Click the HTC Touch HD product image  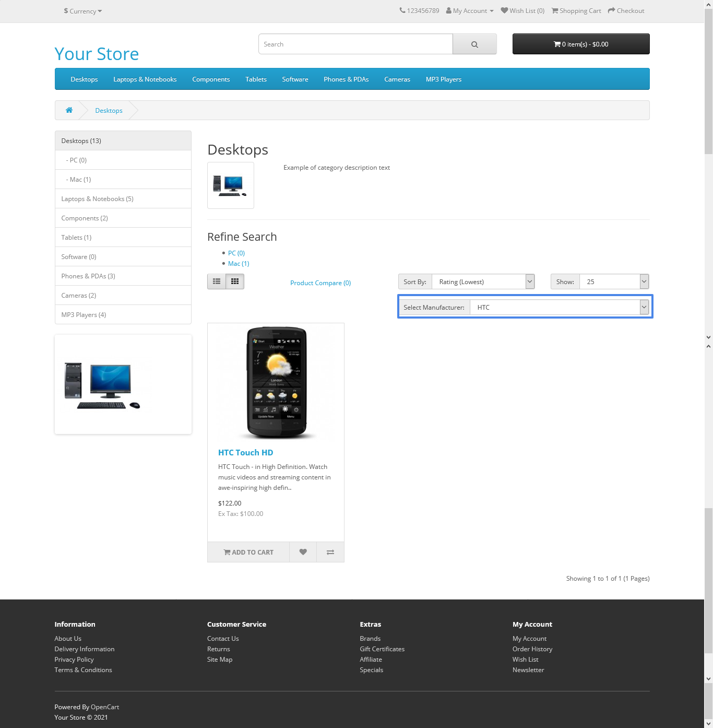pos(276,383)
